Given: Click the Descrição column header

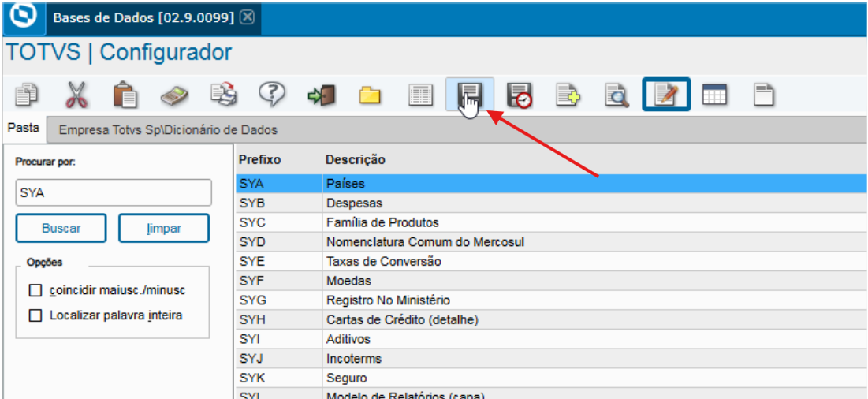Looking at the screenshot, I should coord(356,160).
